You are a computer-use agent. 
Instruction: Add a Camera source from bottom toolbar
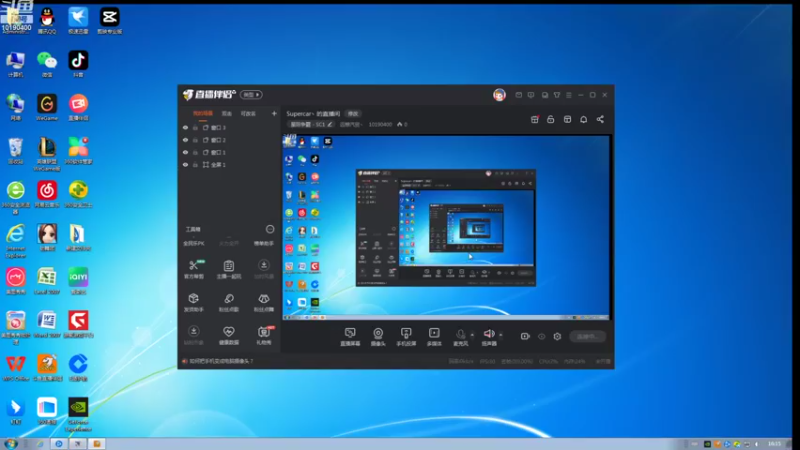[x=378, y=337]
